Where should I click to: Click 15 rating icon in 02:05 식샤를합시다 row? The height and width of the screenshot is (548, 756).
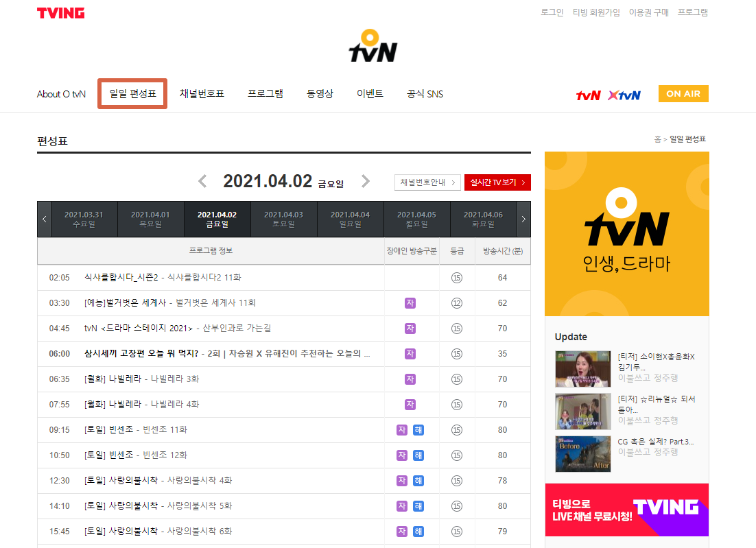457,278
